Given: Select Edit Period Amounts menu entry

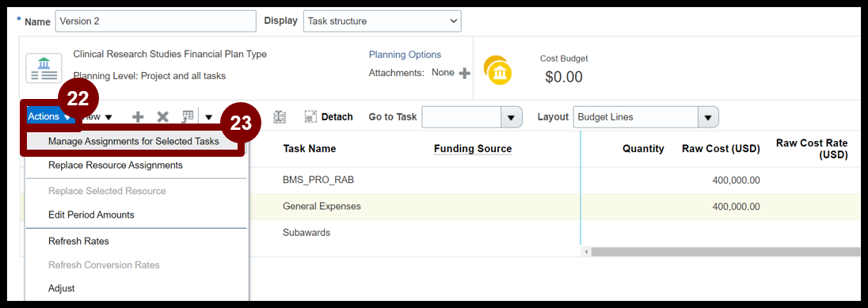Looking at the screenshot, I should [91, 215].
